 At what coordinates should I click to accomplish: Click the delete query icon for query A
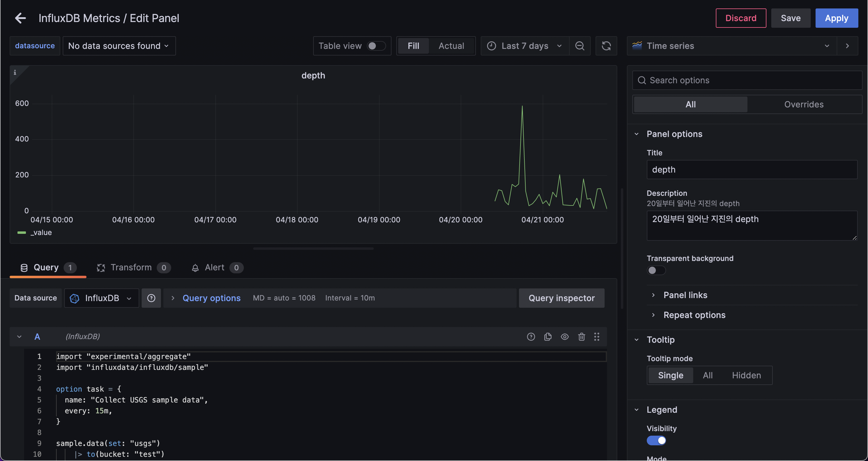(x=581, y=336)
